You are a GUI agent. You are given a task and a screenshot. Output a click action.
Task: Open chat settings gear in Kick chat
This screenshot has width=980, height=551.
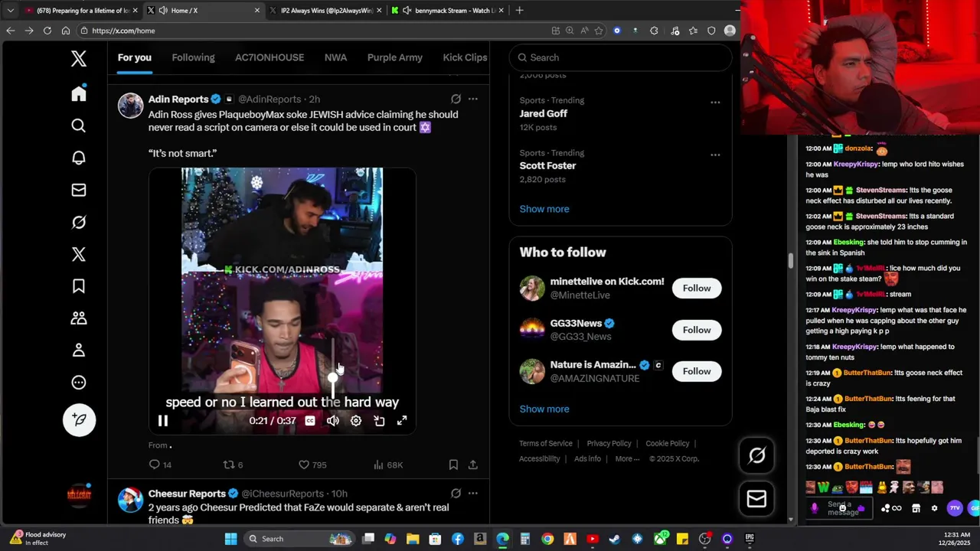coord(934,508)
